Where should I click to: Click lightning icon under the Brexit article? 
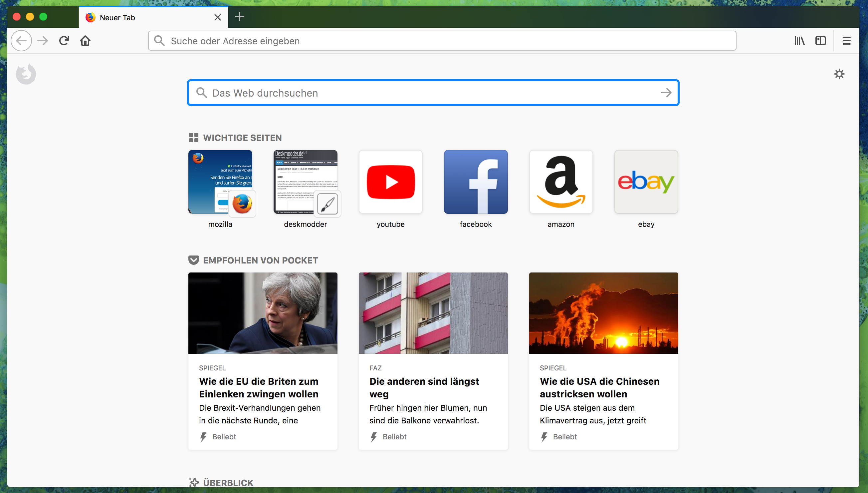coord(203,437)
